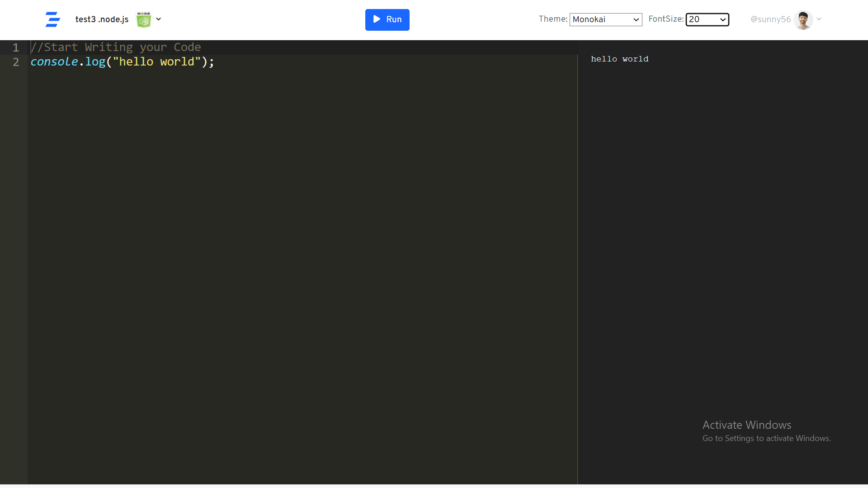Viewport: 868px width, 488px height.
Task: Click line number 2 in the gutter
Action: tap(16, 62)
